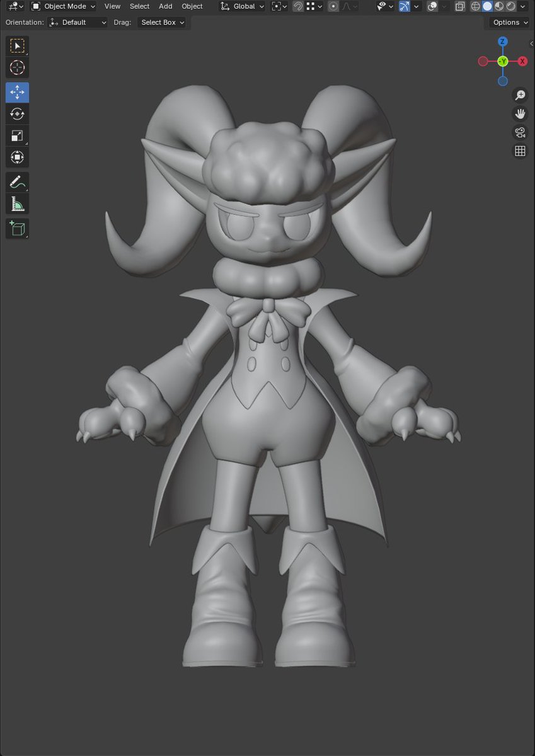
Task: Toggle snapping magnet icon
Action: 298,6
